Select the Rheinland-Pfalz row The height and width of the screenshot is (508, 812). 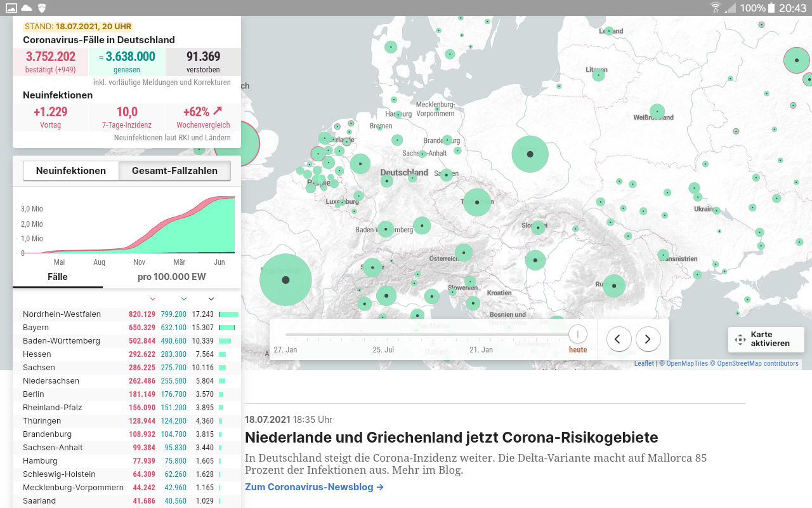point(127,408)
